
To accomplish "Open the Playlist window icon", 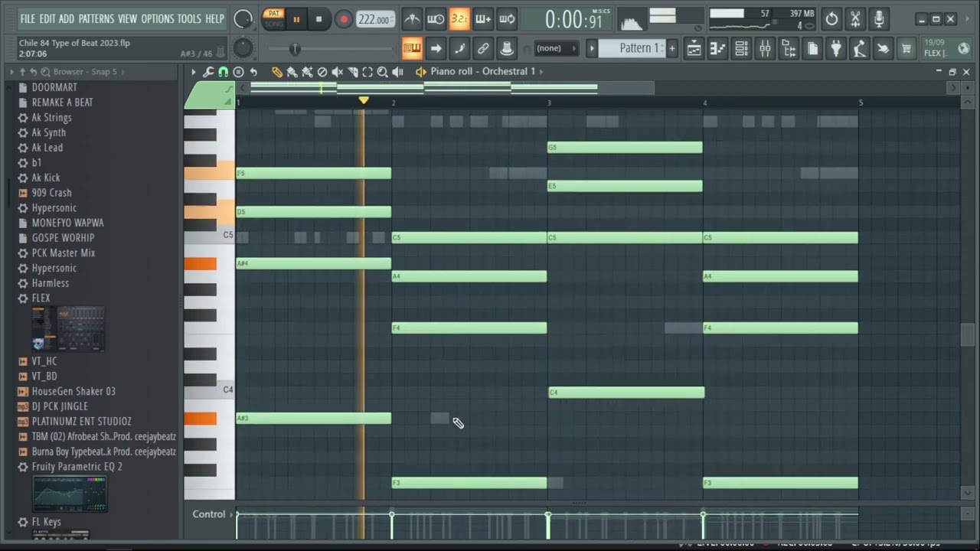I will point(694,49).
